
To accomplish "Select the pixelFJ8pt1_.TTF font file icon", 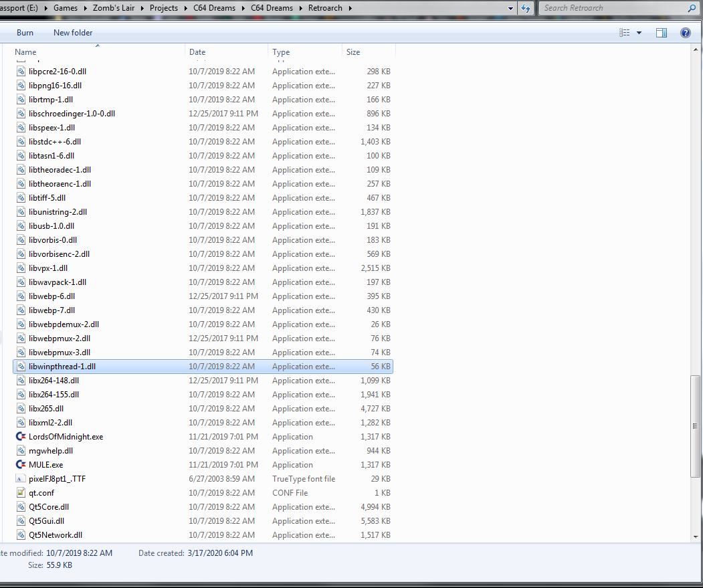I will [x=21, y=478].
